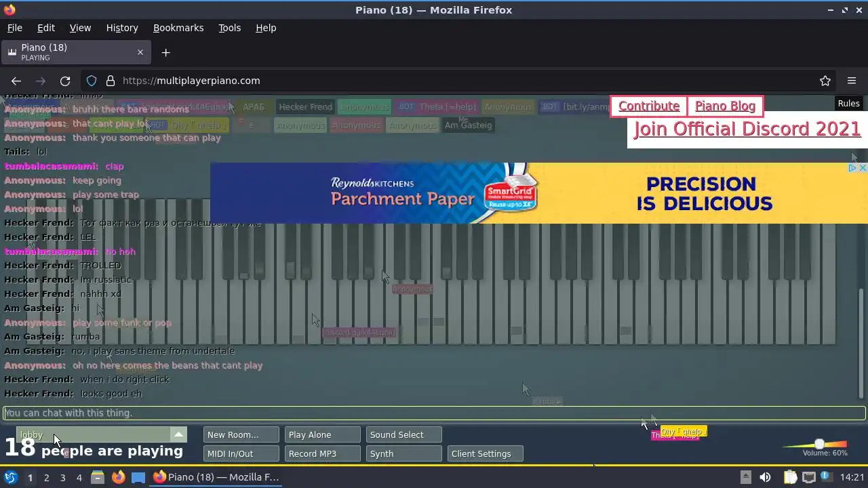
Task: Open a new tab with the plus icon
Action: click(165, 52)
